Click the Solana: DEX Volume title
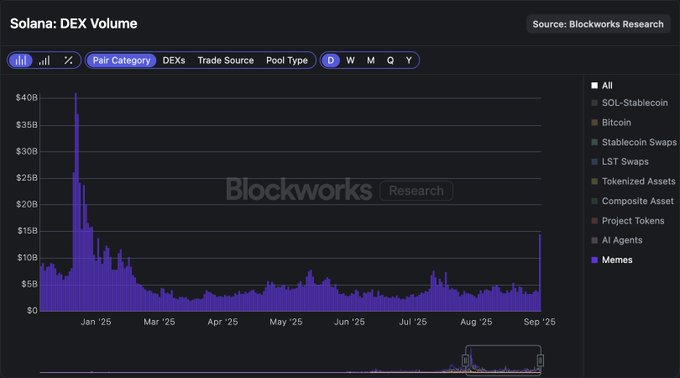Viewport: 680px width, 378px height. point(74,23)
